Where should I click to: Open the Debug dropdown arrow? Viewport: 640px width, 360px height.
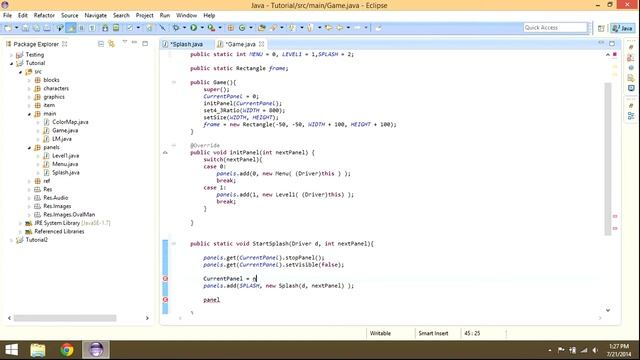[184, 28]
